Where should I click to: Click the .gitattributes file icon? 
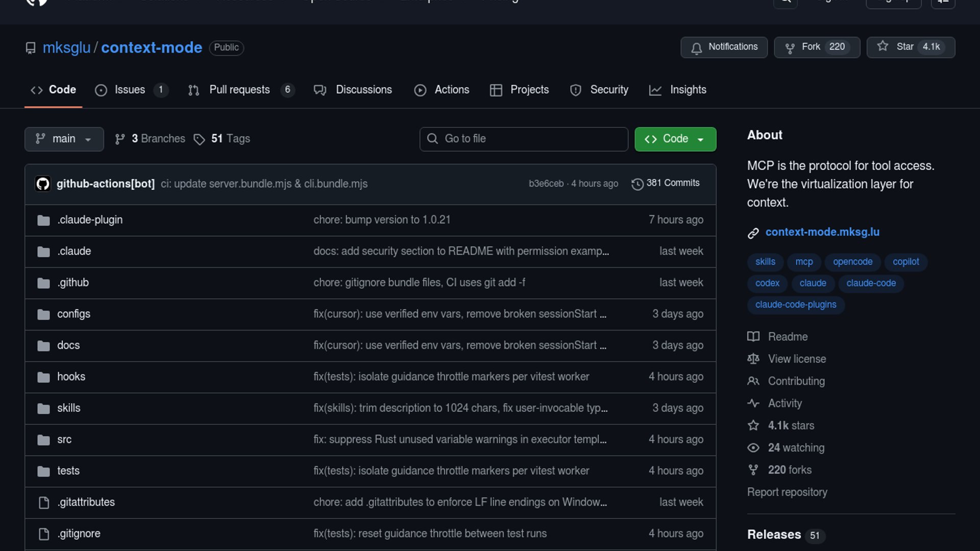click(44, 503)
